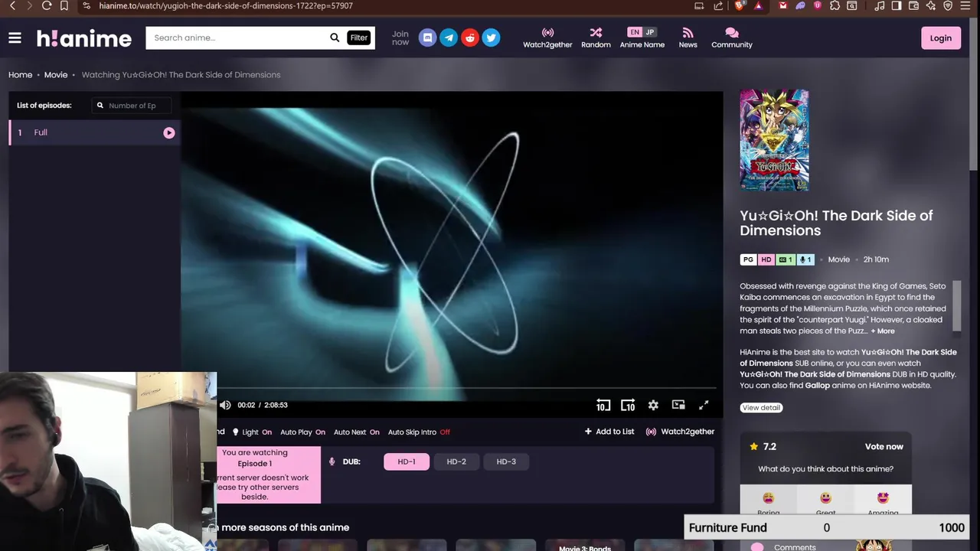Enter fullscreen in the video player

pyautogui.click(x=704, y=405)
